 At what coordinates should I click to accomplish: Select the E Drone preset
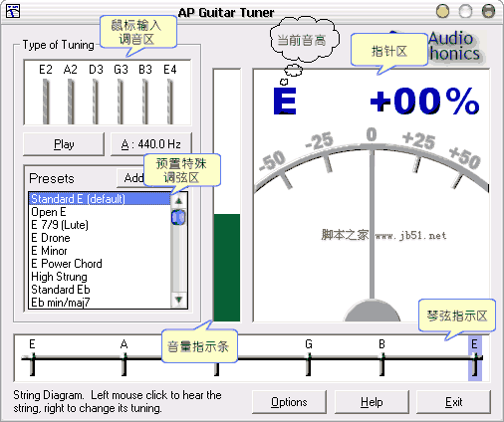coord(100,238)
